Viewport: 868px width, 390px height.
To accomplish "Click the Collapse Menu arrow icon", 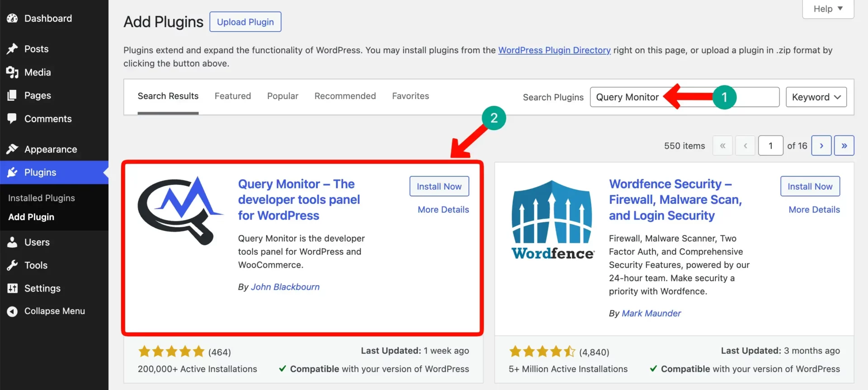I will pyautogui.click(x=12, y=311).
